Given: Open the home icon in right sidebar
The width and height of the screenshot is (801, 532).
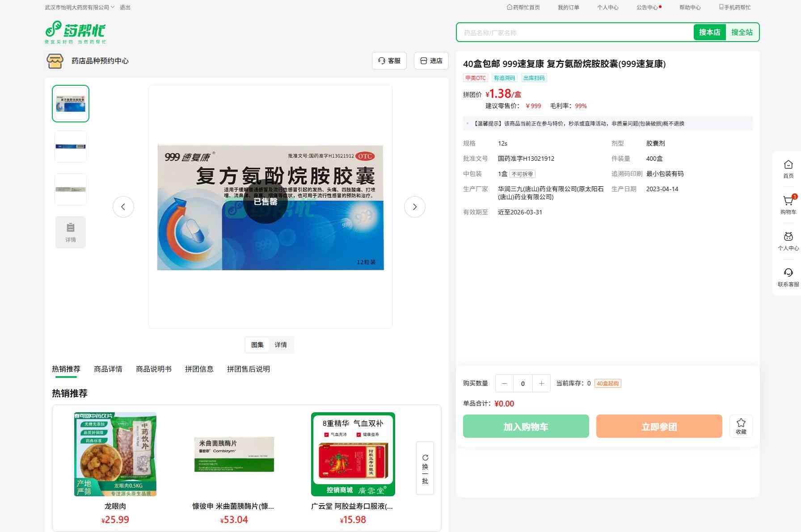Looking at the screenshot, I should tap(788, 165).
